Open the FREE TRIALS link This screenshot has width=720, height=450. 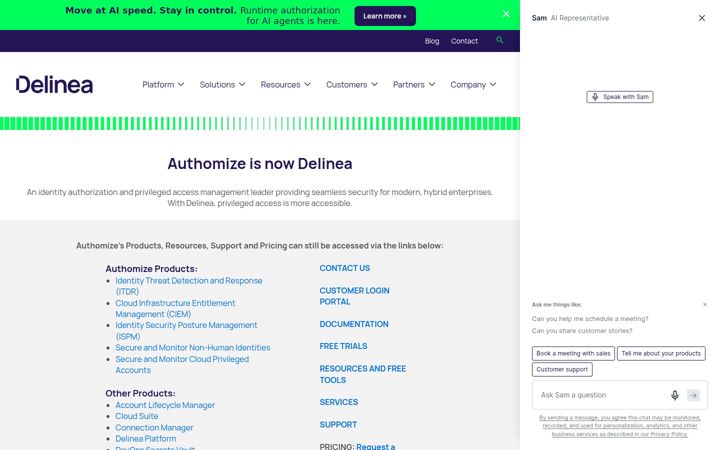coord(343,346)
